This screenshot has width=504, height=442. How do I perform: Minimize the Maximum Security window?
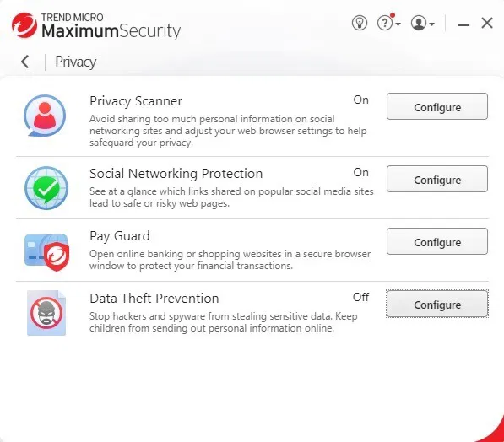463,24
